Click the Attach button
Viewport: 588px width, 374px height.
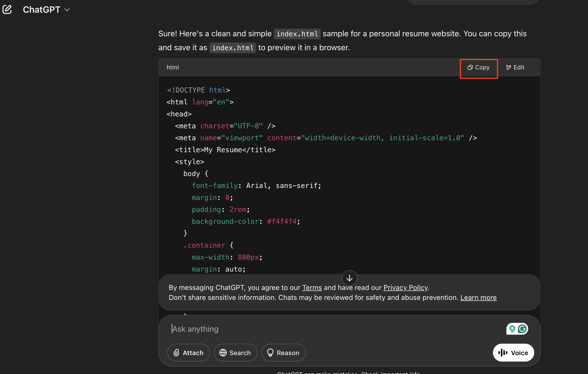pyautogui.click(x=188, y=353)
